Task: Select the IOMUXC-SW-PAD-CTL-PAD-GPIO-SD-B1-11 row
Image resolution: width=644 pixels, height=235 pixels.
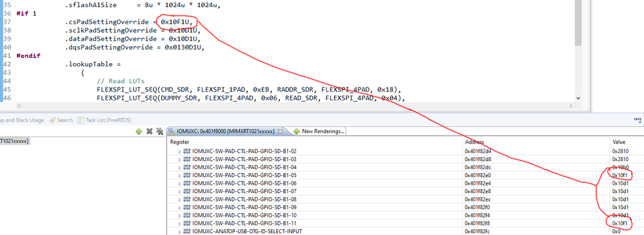Action: (x=405, y=223)
